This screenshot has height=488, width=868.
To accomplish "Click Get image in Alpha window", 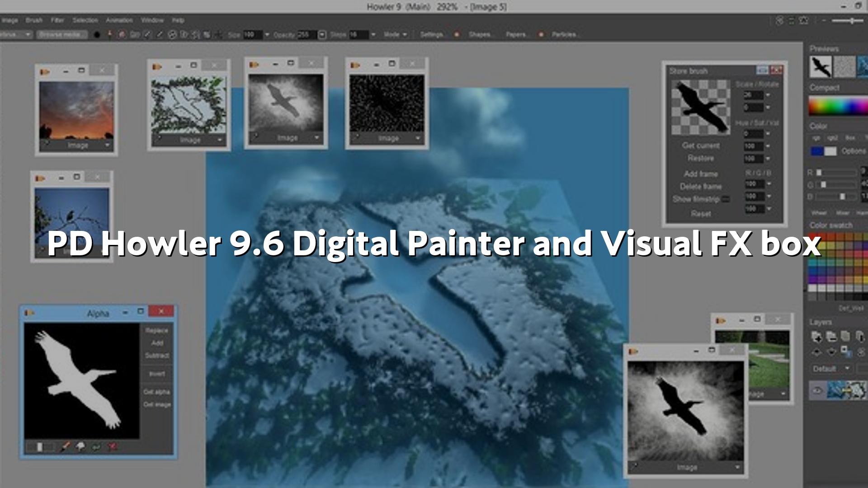I will 156,405.
